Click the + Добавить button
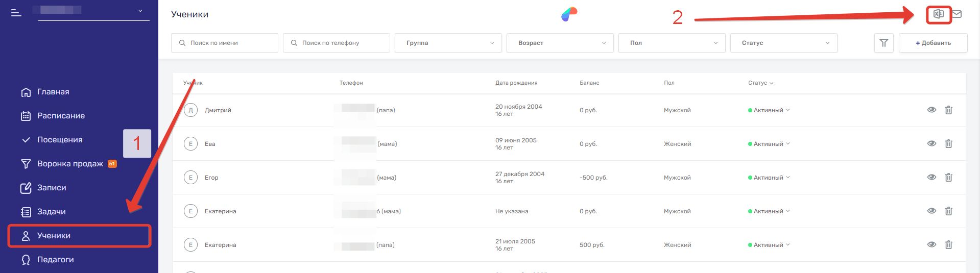Image resolution: width=980 pixels, height=273 pixels. [933, 43]
